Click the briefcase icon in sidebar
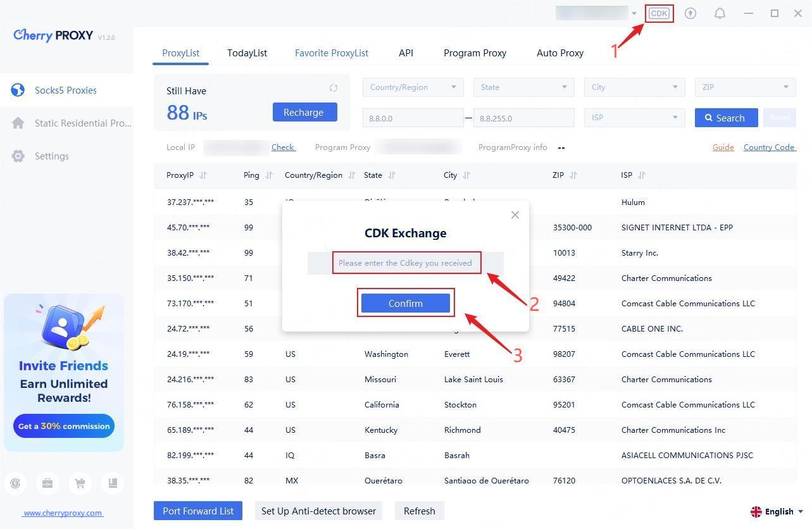Viewport: 812px width, 529px height. click(x=47, y=483)
